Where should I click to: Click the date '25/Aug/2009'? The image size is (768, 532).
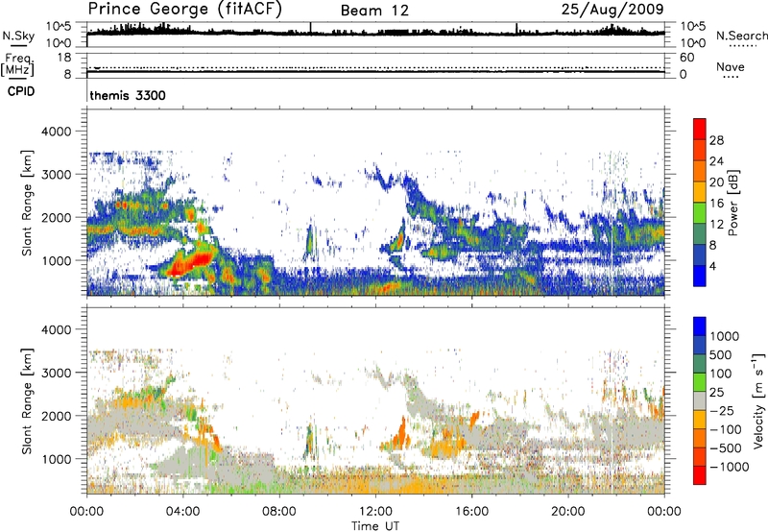[x=612, y=9]
